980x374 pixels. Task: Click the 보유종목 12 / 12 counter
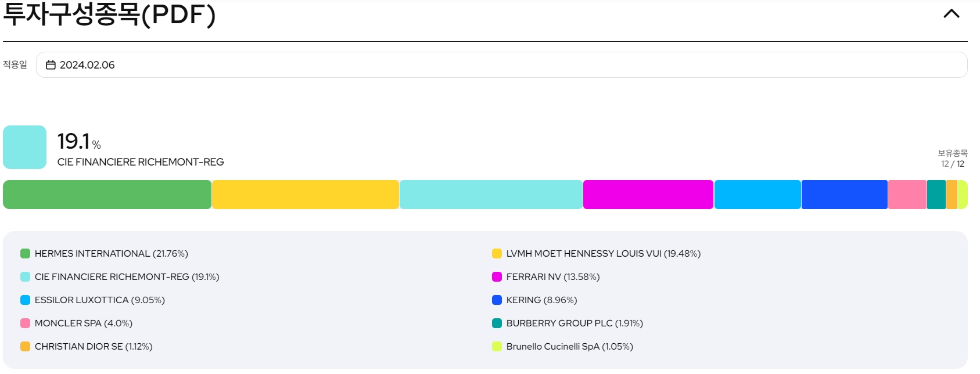tap(953, 159)
